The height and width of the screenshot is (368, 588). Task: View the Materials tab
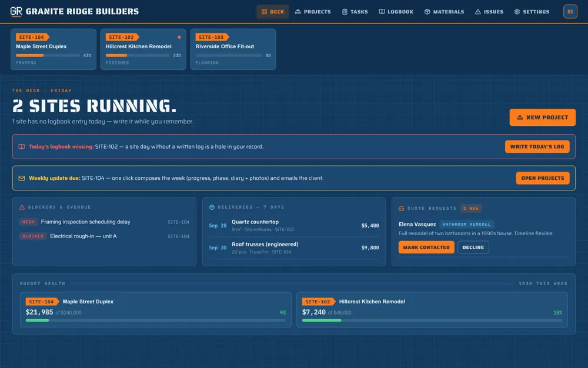pyautogui.click(x=444, y=12)
